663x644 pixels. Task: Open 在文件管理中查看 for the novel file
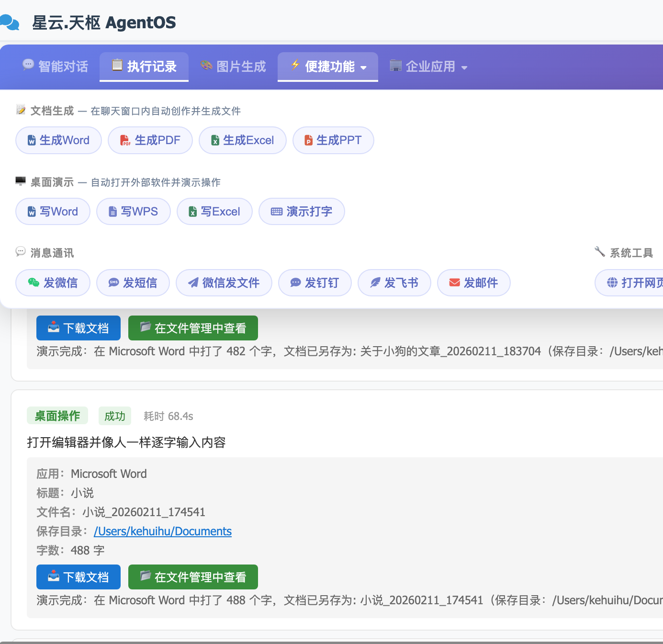coord(193,577)
